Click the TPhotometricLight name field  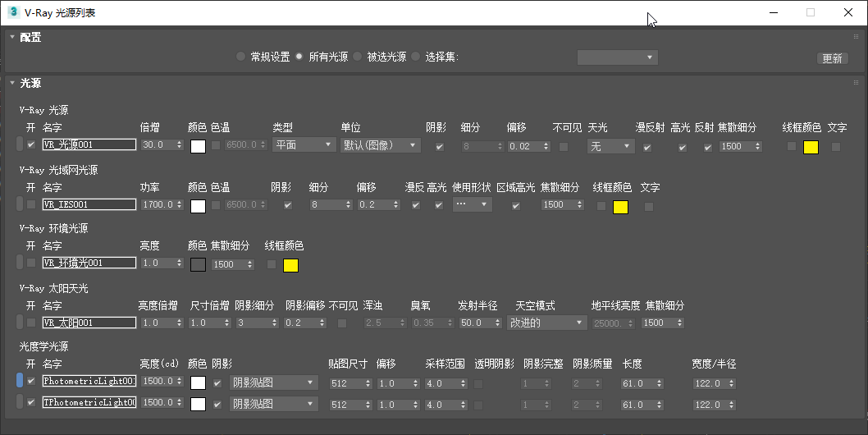point(89,402)
